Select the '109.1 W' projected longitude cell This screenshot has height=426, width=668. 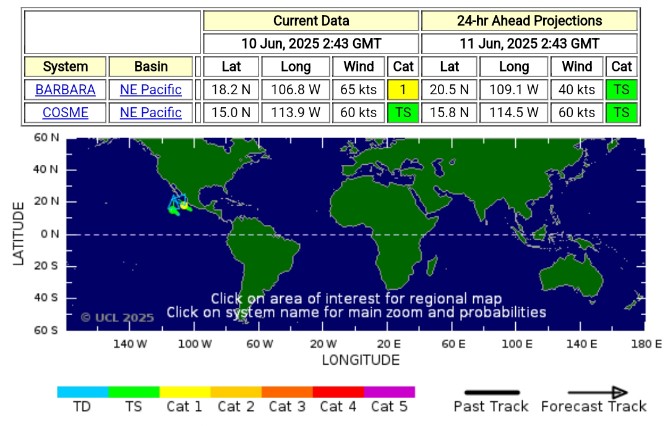tap(514, 89)
